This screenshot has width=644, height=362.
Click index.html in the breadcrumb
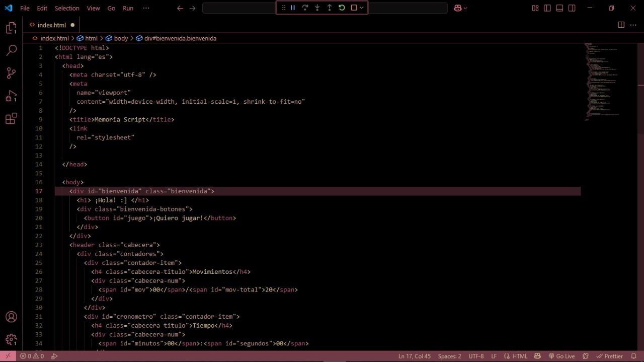(x=54, y=38)
